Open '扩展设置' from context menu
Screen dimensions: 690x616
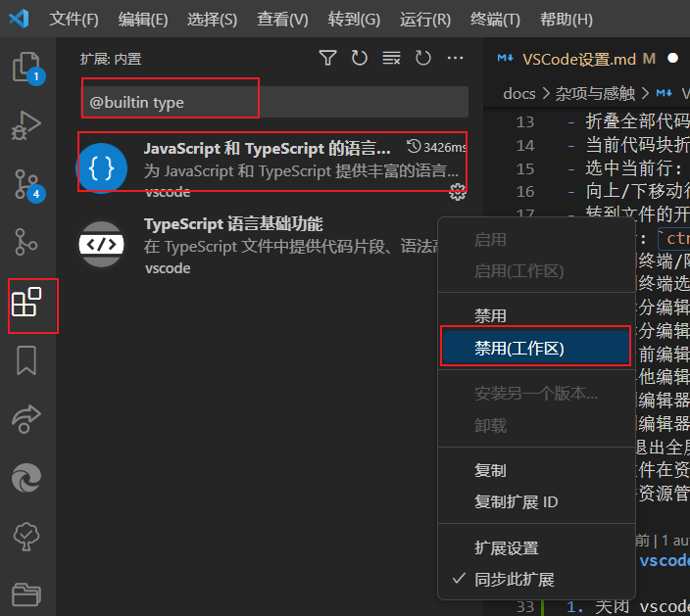(x=506, y=548)
